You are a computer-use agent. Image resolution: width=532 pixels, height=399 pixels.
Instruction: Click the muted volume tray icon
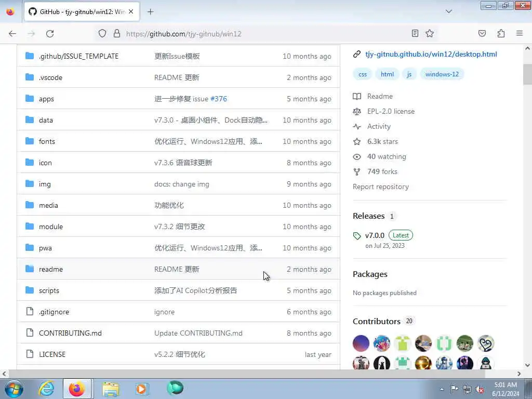(480, 389)
